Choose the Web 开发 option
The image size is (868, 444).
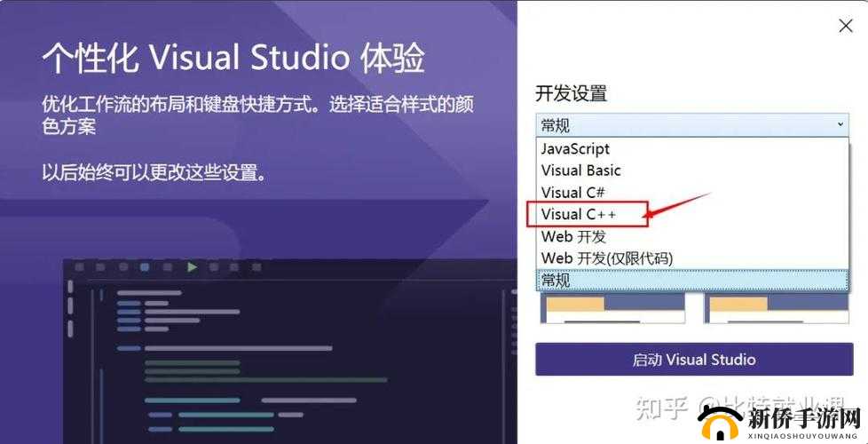point(573,236)
